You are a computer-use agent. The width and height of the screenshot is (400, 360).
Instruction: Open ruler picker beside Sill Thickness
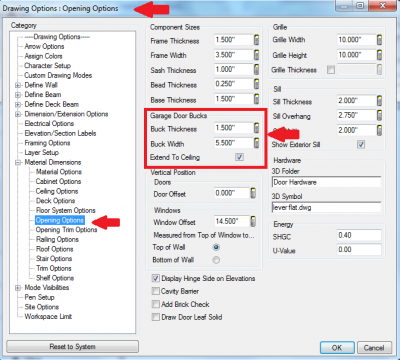tap(379, 101)
